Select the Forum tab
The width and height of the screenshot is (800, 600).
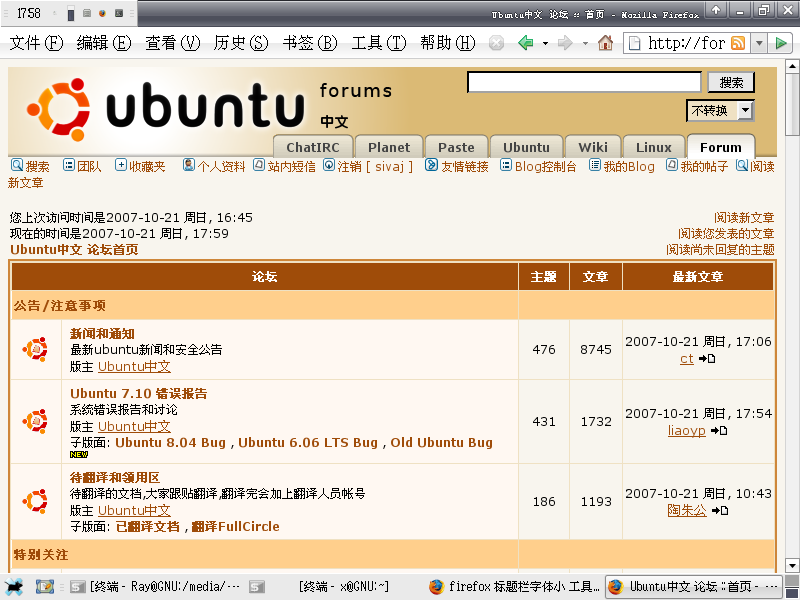click(x=720, y=147)
